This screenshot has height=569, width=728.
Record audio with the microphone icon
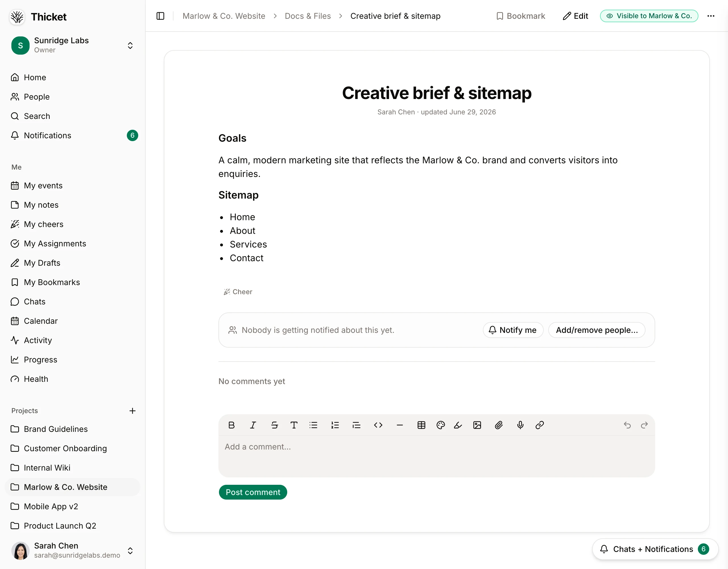(520, 425)
